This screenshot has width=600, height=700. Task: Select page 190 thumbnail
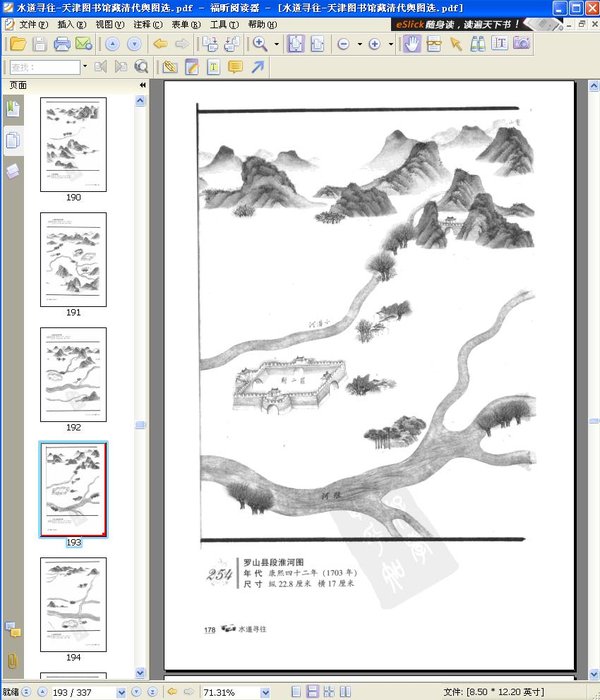[73, 144]
